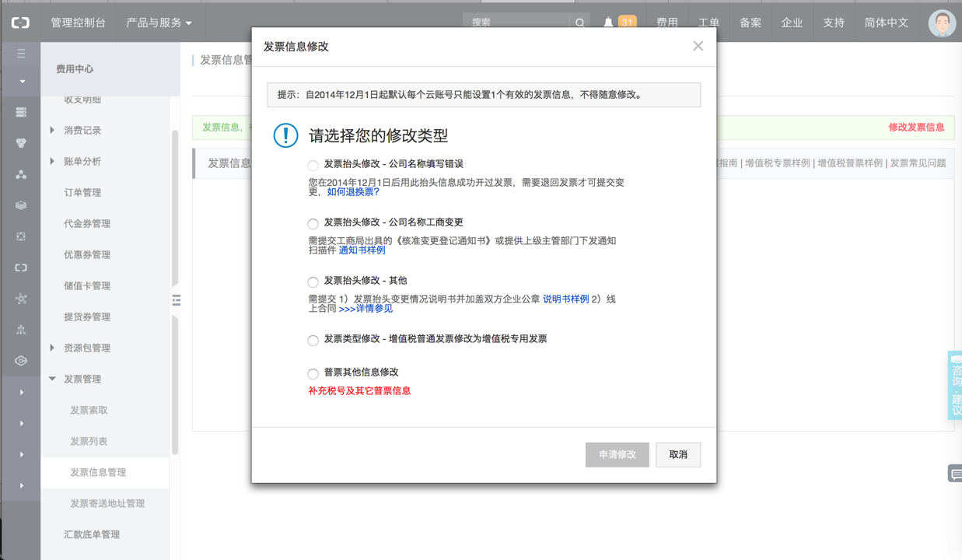This screenshot has width=962, height=560.
Task: Open the 增值税普票样例 link
Action: click(x=850, y=163)
